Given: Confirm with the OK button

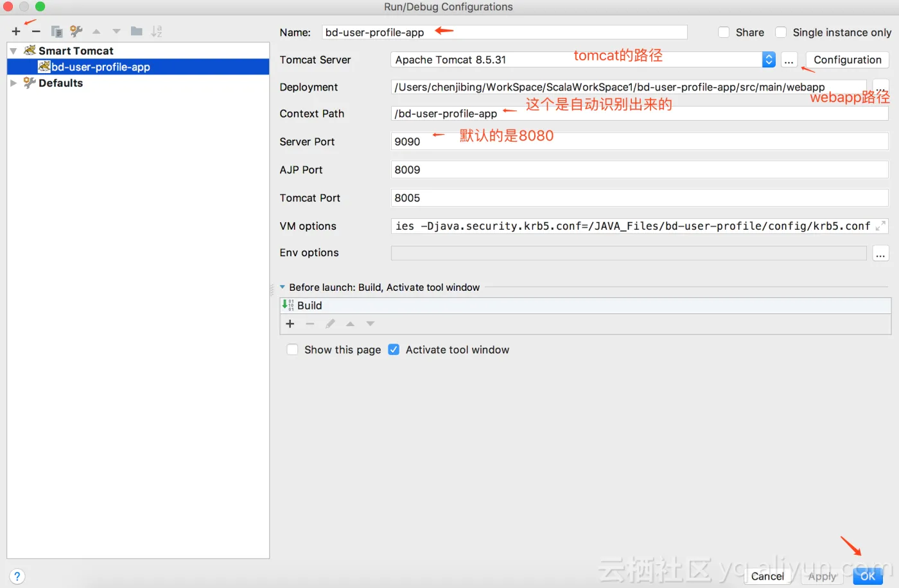Looking at the screenshot, I should (x=868, y=576).
